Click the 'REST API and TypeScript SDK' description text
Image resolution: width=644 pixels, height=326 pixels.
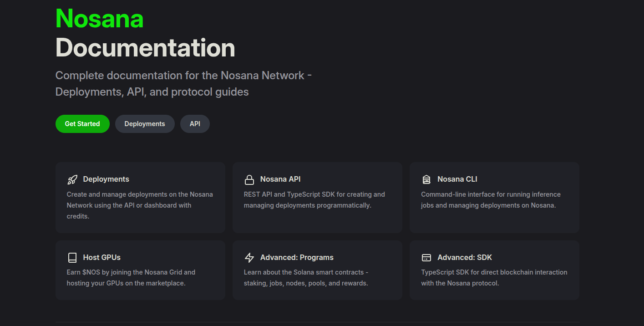coord(314,200)
